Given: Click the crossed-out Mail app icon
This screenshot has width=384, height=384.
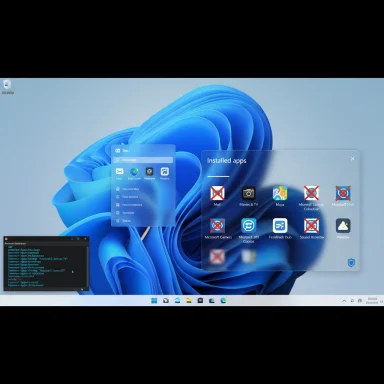Looking at the screenshot, I should (217, 193).
